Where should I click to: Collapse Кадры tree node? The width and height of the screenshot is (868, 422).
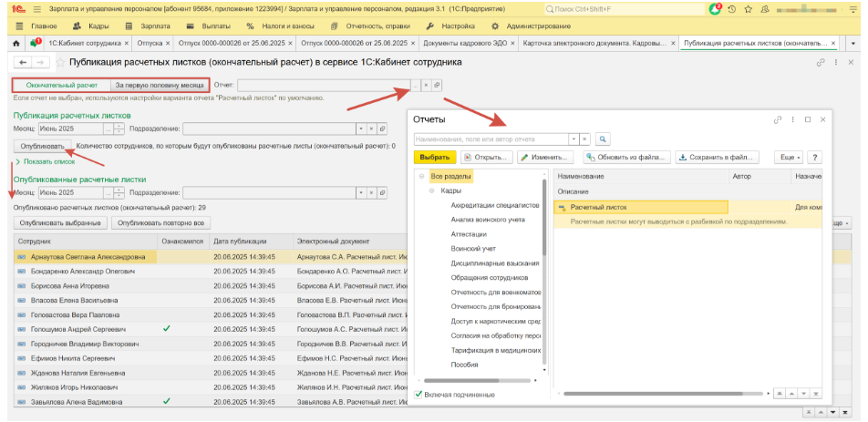pyautogui.click(x=432, y=190)
